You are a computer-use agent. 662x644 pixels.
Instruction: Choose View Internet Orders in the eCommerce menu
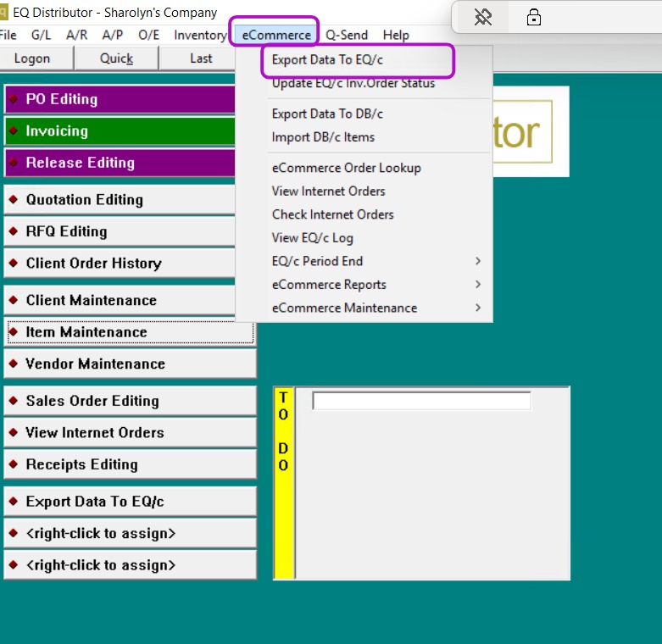click(364, 192)
